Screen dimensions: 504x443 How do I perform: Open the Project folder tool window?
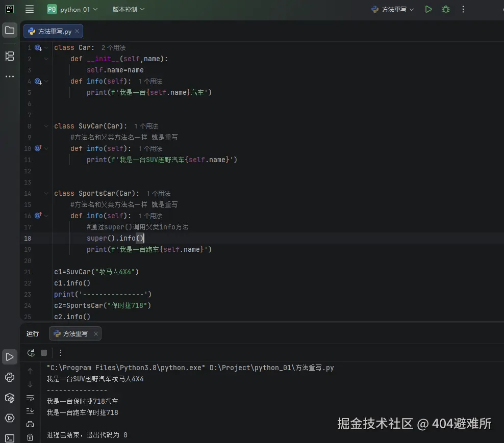coord(10,31)
